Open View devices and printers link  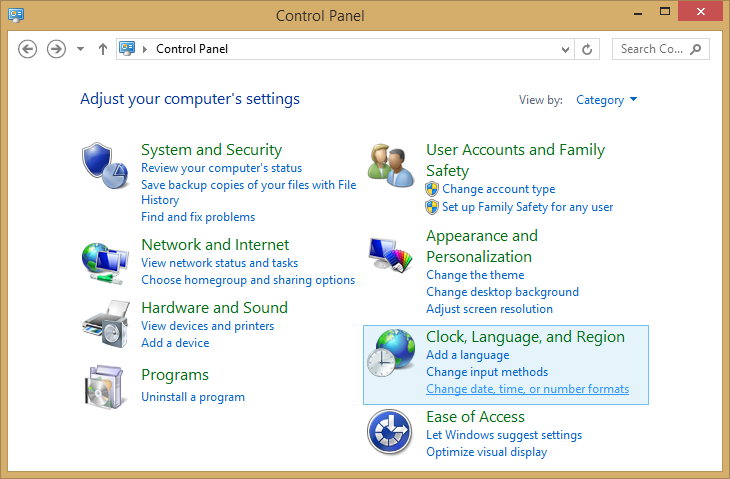pyautogui.click(x=207, y=326)
